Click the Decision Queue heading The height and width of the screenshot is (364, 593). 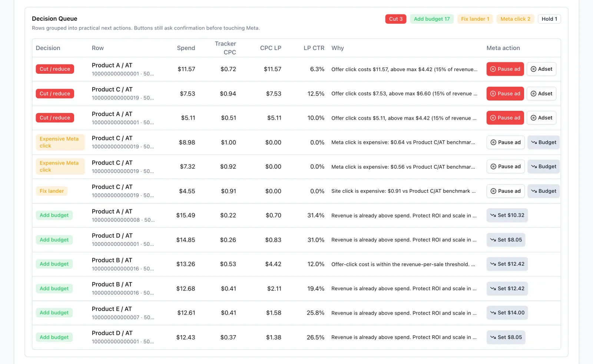pyautogui.click(x=54, y=19)
